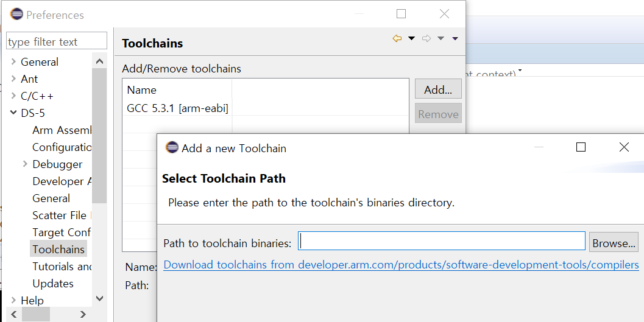The height and width of the screenshot is (322, 644).
Task: Select top-level General preferences item
Action: (40, 62)
